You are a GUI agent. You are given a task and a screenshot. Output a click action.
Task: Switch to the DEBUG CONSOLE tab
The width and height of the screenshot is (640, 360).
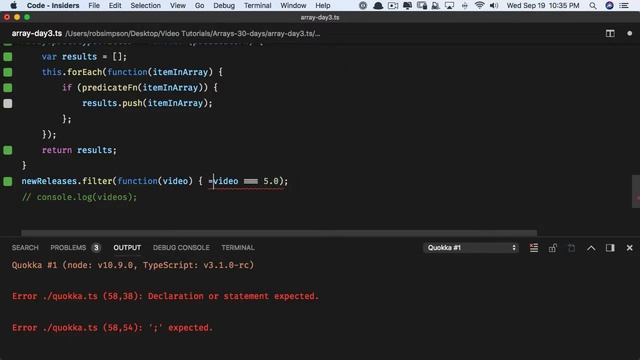point(181,248)
